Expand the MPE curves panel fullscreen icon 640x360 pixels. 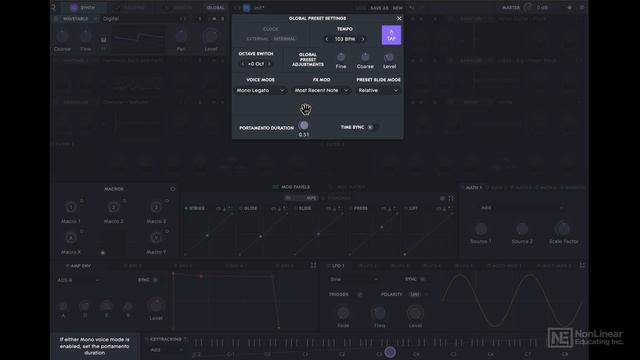451,198
